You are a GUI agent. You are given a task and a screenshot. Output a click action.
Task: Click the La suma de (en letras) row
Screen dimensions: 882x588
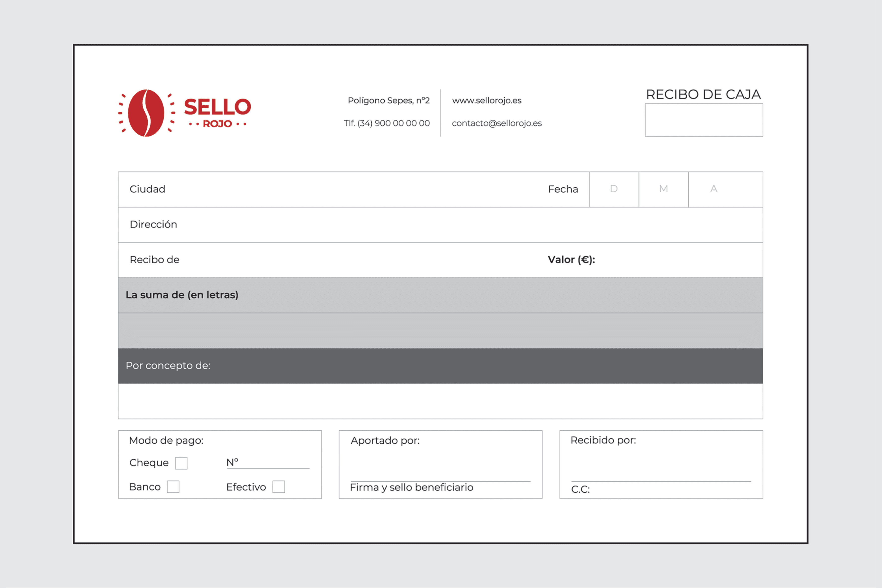440,295
